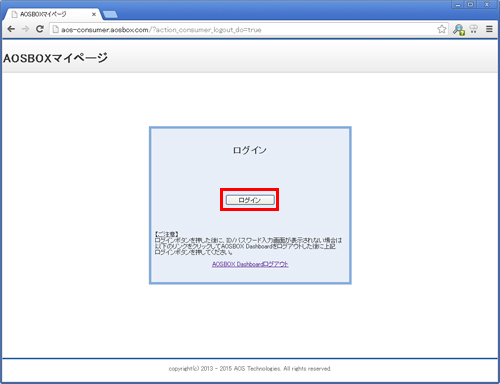Screen dimensions: 500x384
Task: Click the browser forward arrow
Action: click(x=25, y=29)
